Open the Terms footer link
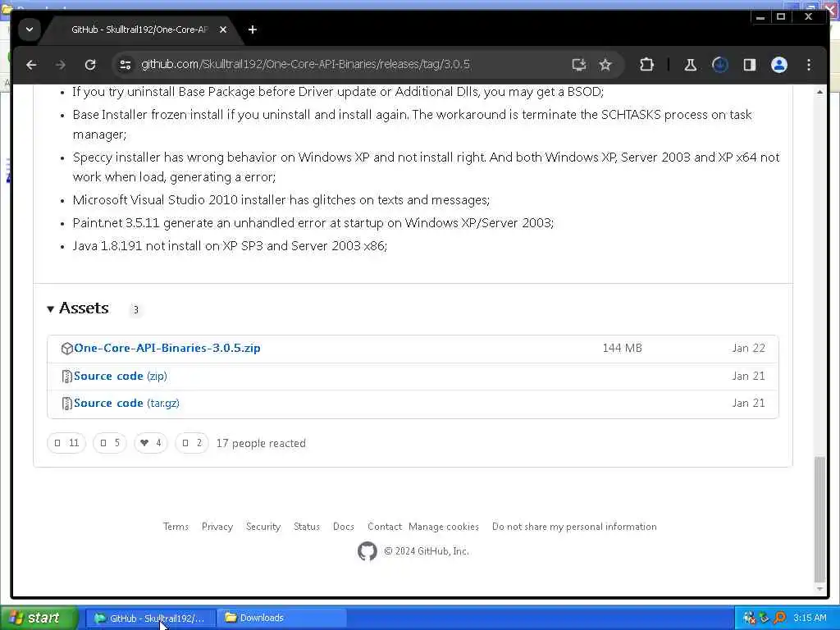The width and height of the screenshot is (840, 630). point(176,527)
